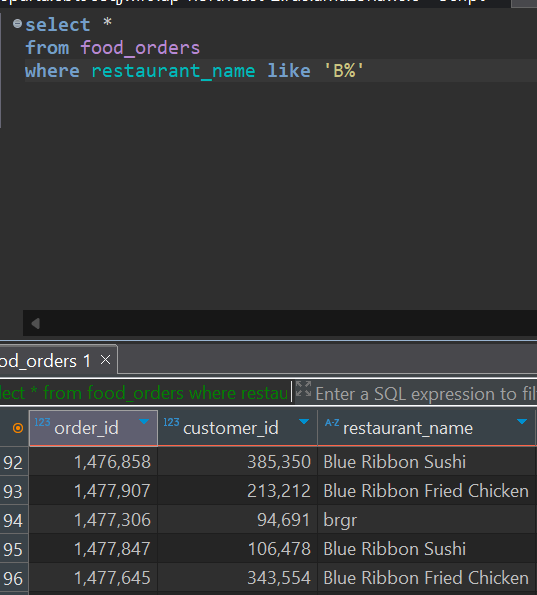Click the restaurant_name column header
The height and width of the screenshot is (595, 537).
[x=426, y=428]
